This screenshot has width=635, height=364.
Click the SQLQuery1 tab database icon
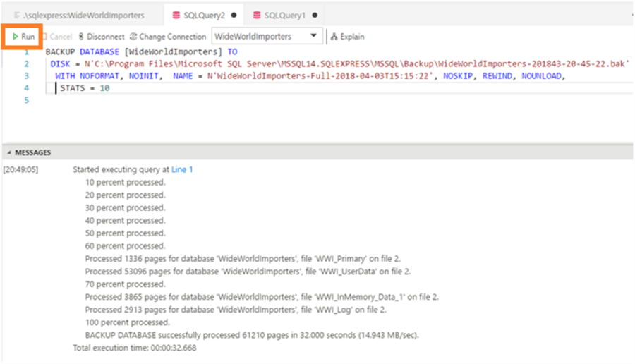click(257, 15)
